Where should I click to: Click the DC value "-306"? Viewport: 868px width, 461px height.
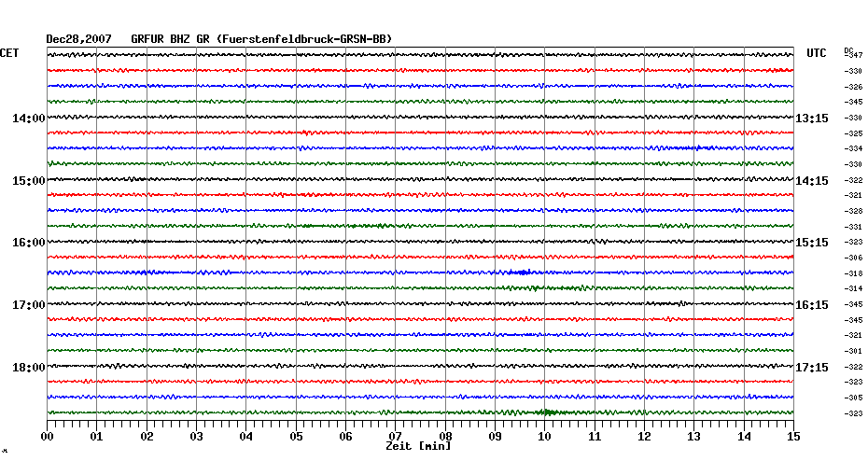tap(853, 258)
